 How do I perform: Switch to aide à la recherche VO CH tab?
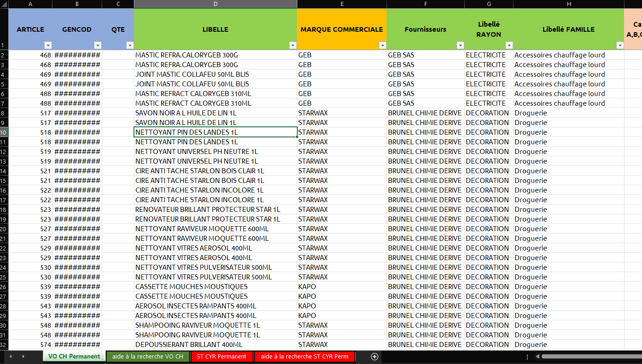(x=148, y=357)
